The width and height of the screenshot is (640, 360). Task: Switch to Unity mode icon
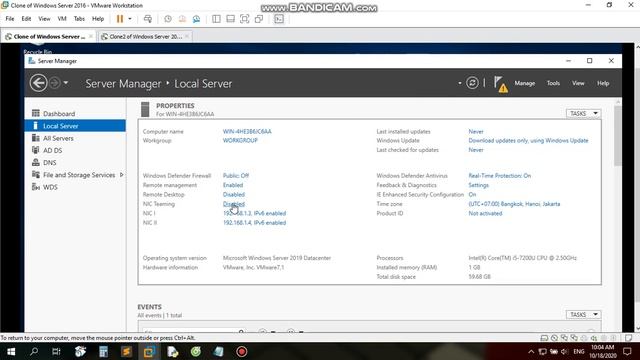point(259,19)
